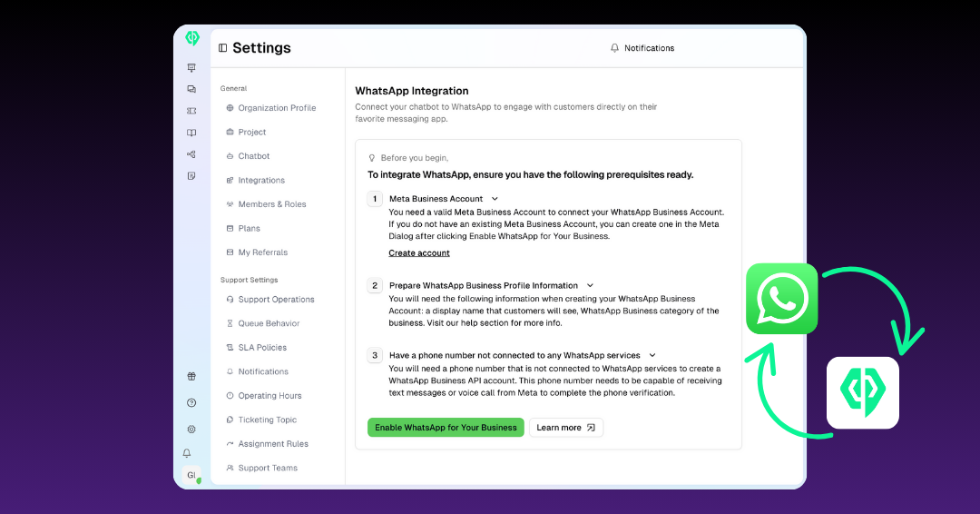Click the large green app logo tile
This screenshot has width=980, height=514.
point(863,392)
